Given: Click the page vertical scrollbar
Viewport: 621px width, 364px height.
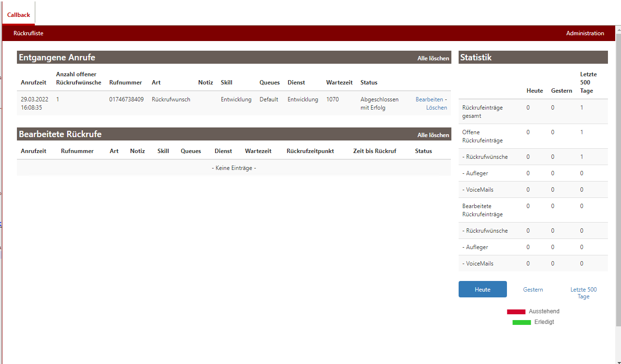Looking at the screenshot, I should click(x=618, y=193).
